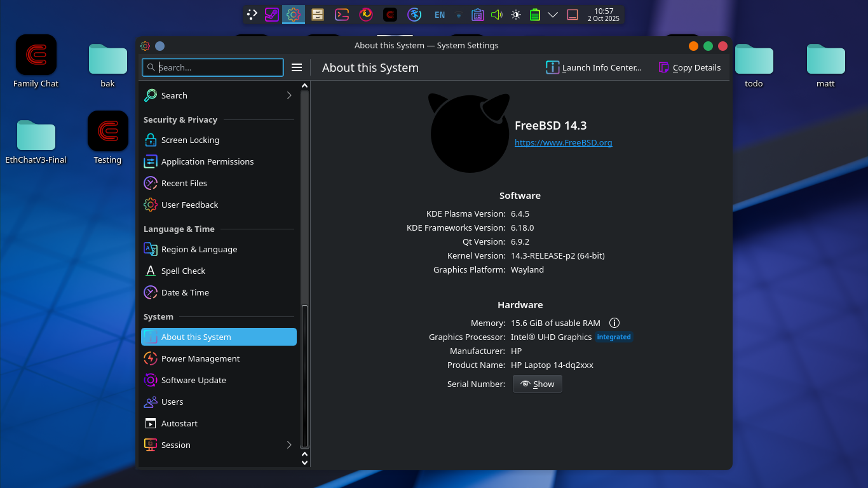Click the sidebar vertical scrollbar
This screenshot has height=488, width=868.
click(x=304, y=375)
